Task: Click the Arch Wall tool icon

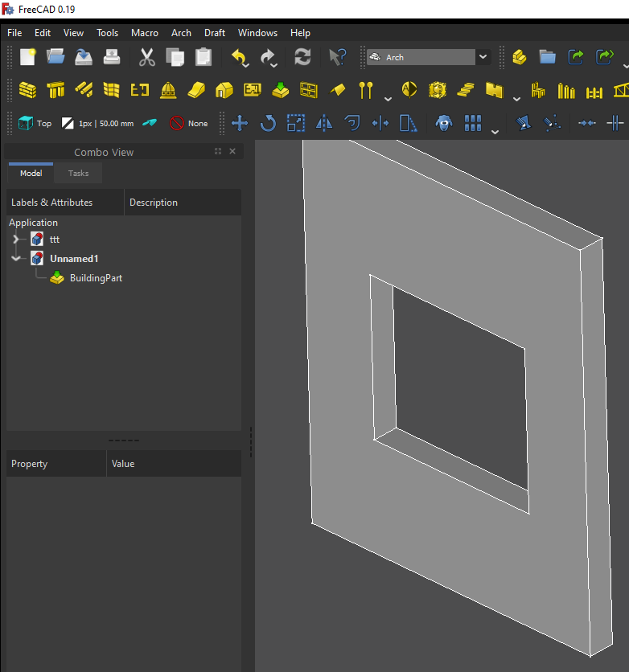Action: (x=27, y=90)
